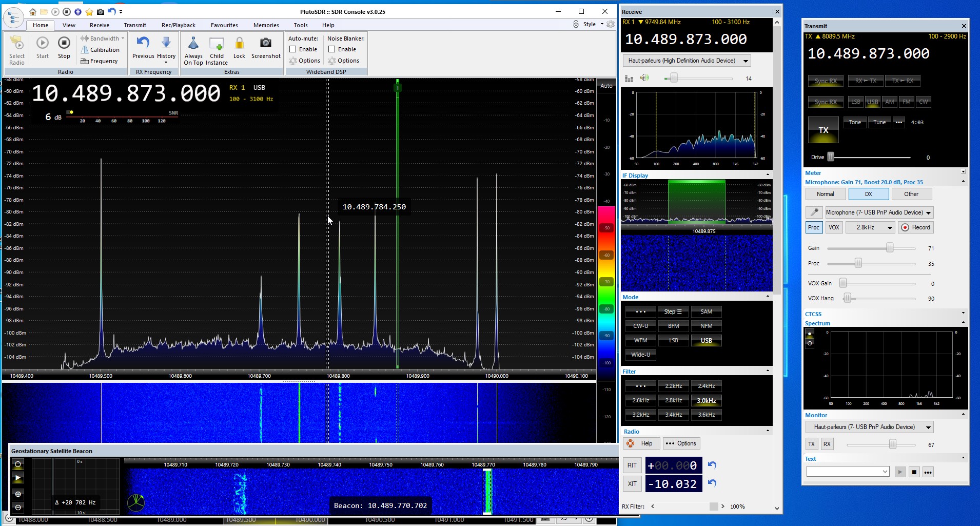Enable the Noise Blanker checkbox
The height and width of the screenshot is (526, 980).
click(x=332, y=49)
